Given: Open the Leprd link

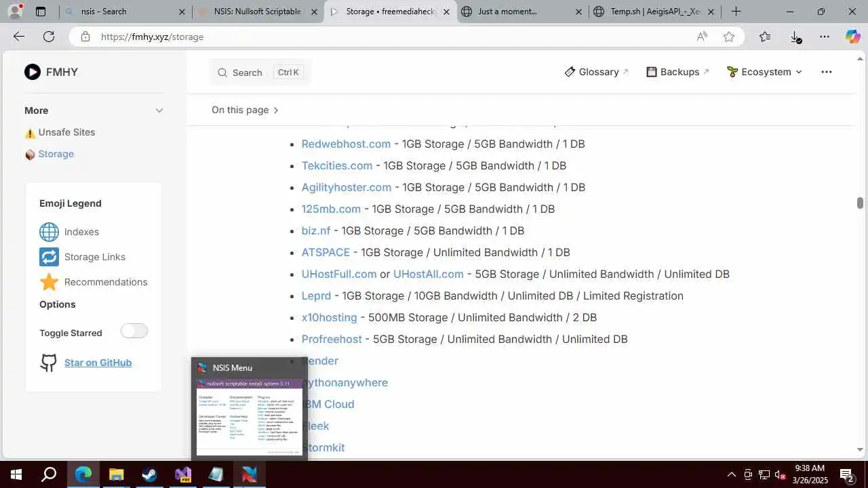Looking at the screenshot, I should pyautogui.click(x=316, y=296).
